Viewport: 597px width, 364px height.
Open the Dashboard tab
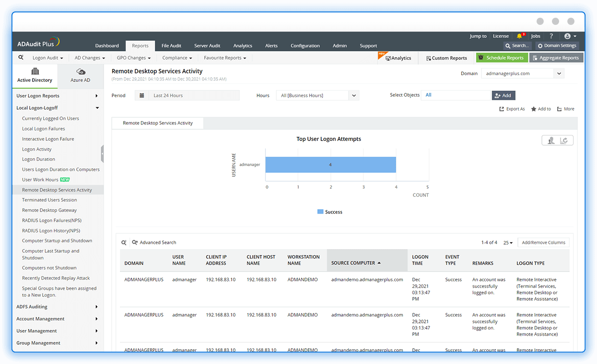coord(107,45)
